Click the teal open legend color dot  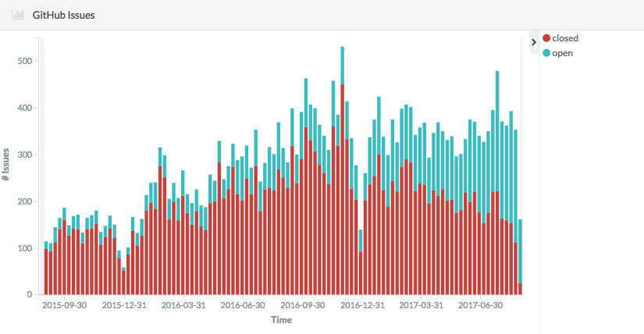tap(546, 53)
